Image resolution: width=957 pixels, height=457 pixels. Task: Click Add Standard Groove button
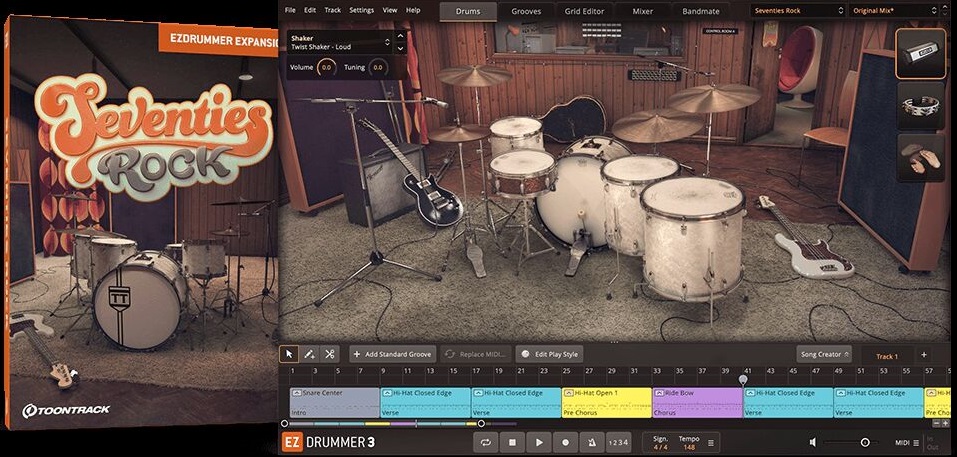pyautogui.click(x=392, y=354)
